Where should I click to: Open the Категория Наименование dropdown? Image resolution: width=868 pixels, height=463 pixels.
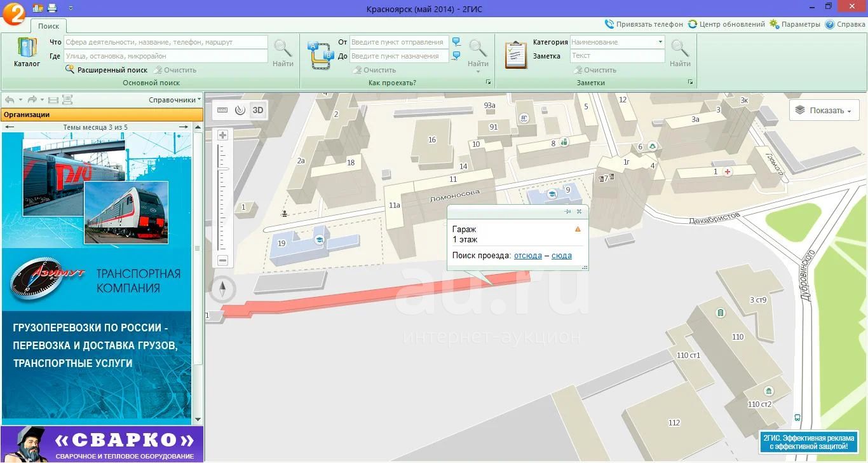tap(617, 42)
